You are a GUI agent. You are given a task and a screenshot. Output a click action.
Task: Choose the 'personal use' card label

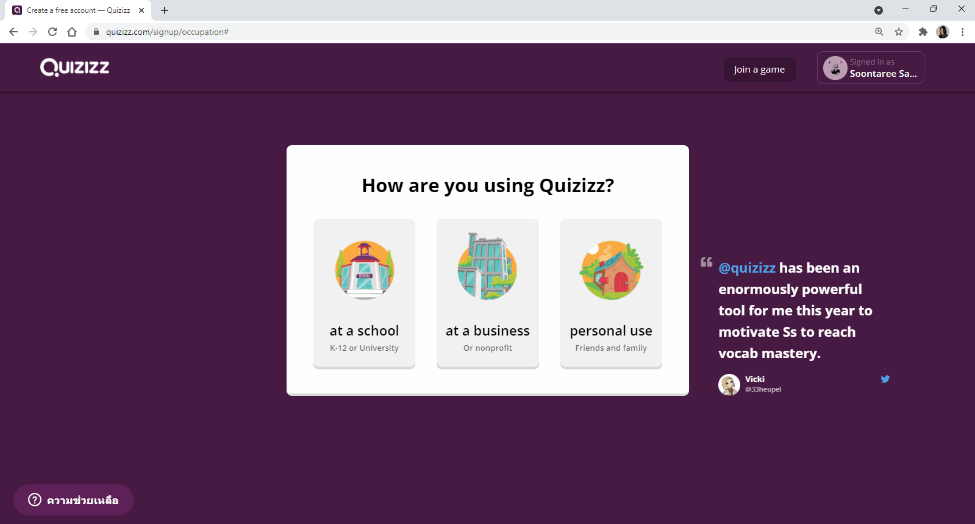(x=611, y=331)
